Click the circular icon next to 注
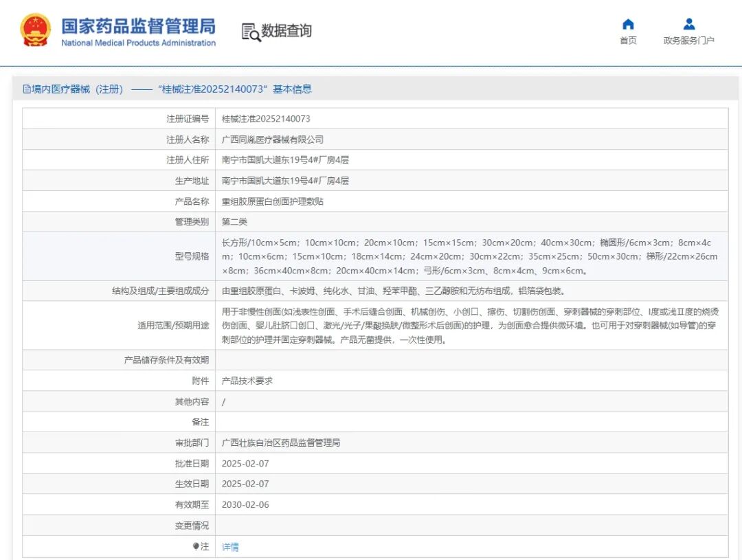Viewport: 742px width, 560px height. pos(196,546)
